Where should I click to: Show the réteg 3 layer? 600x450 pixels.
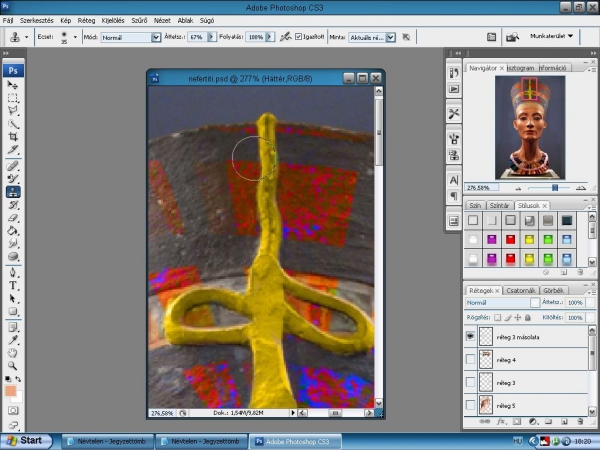coord(470,382)
